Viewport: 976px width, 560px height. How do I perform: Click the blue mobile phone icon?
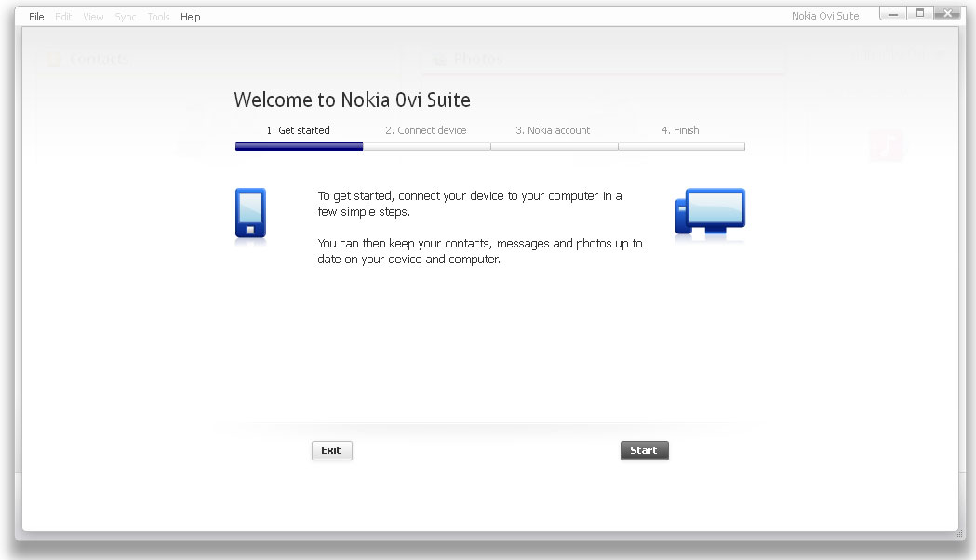[x=251, y=214]
